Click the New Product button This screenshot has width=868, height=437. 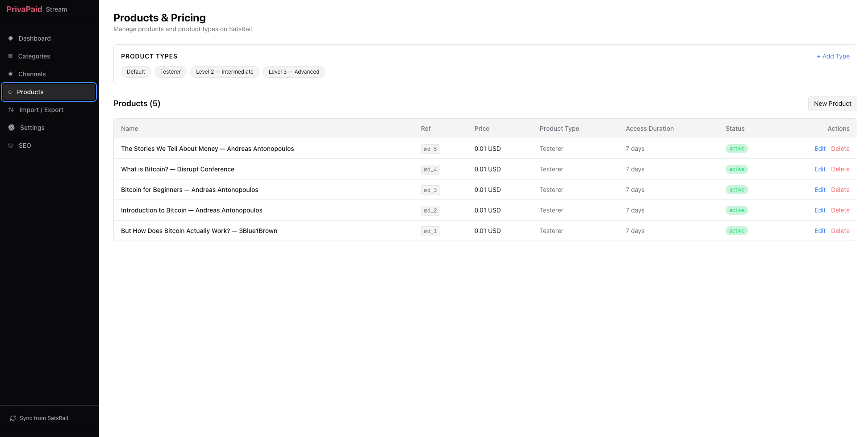coord(832,104)
